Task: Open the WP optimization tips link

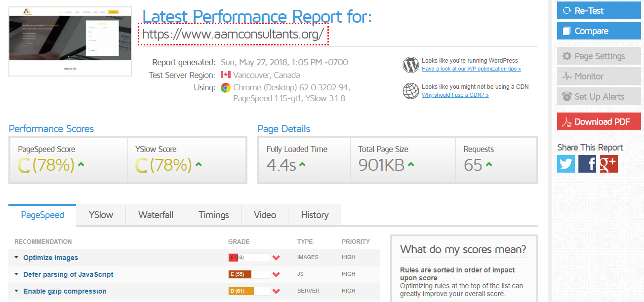Action: (471, 69)
